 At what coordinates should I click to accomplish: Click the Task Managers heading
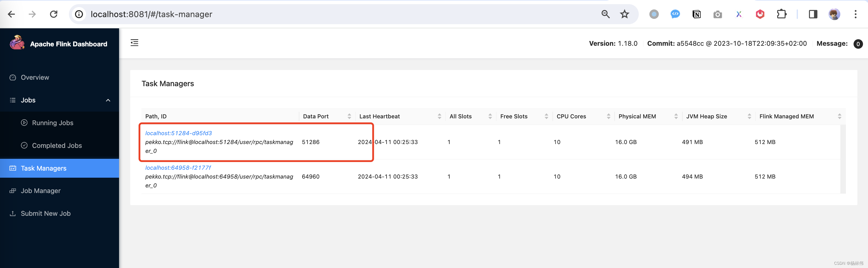tap(168, 84)
